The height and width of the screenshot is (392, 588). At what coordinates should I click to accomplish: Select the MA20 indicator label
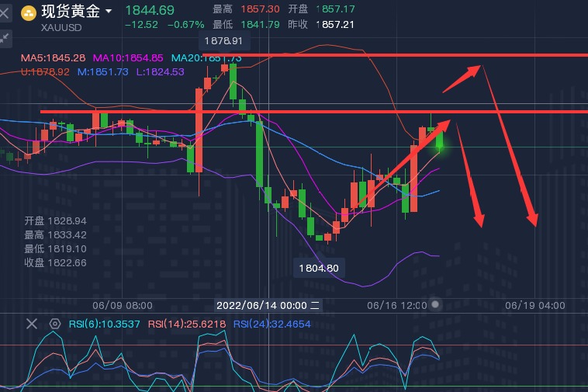(x=205, y=58)
